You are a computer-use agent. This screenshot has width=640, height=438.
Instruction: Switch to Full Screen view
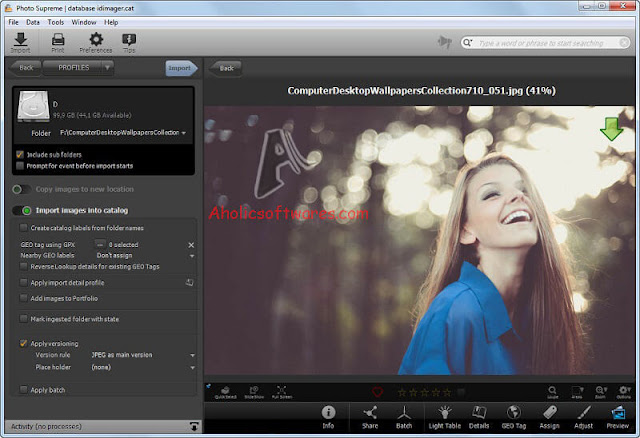pos(282,392)
